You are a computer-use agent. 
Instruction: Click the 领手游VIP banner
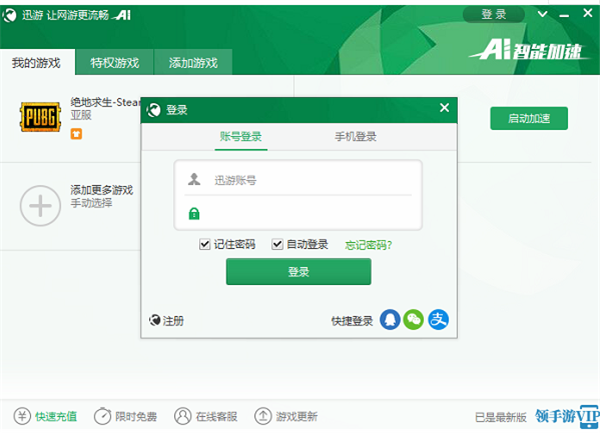[x=567, y=416]
